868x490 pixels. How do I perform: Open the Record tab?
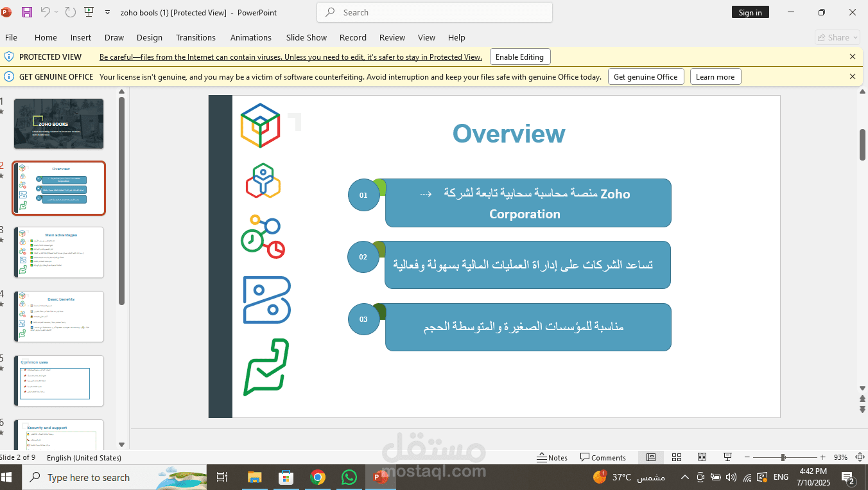(353, 37)
